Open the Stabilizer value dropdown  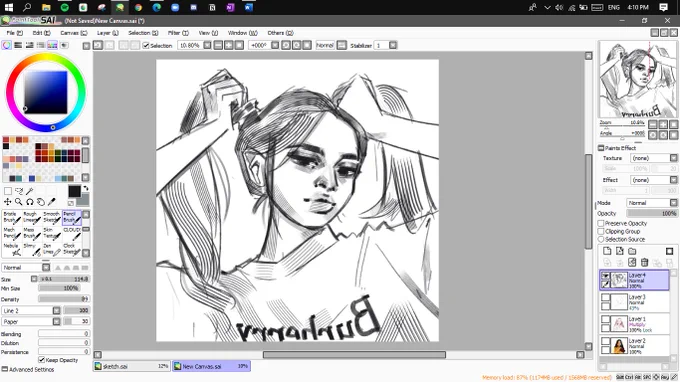coord(393,45)
